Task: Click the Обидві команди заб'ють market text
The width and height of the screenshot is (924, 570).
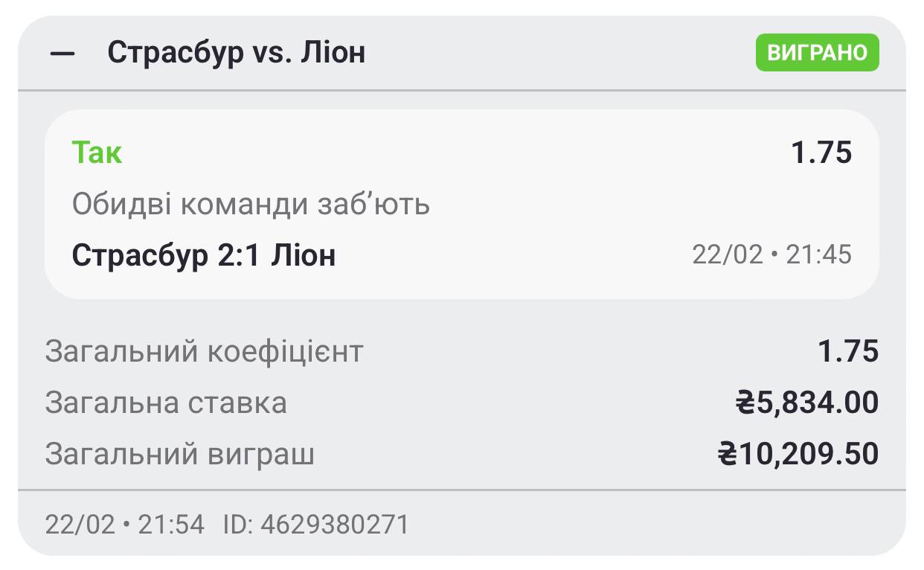Action: [251, 204]
